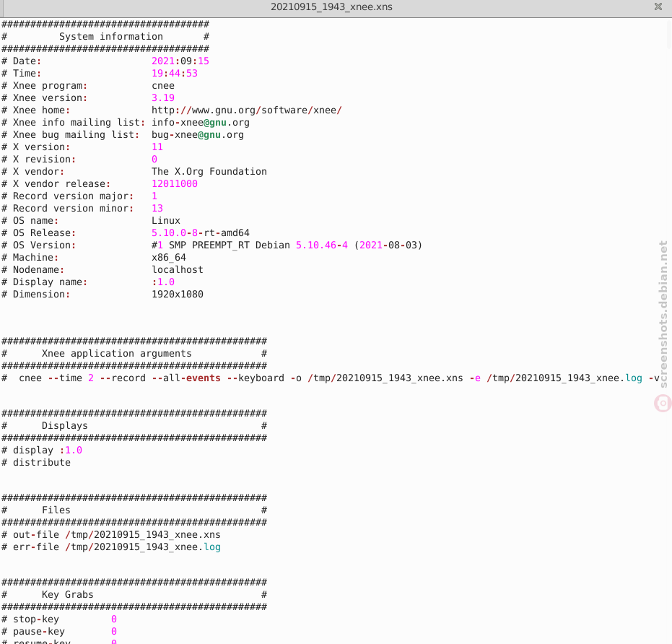Click the out-file path /tmp/20210915_1943_xnee.xns
Screen dimensions: 672x644
coord(143,535)
